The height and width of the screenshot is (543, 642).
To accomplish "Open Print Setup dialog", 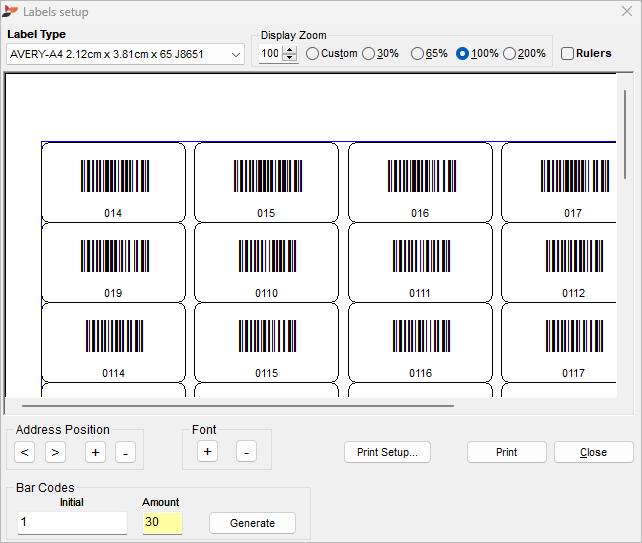I will tap(387, 452).
